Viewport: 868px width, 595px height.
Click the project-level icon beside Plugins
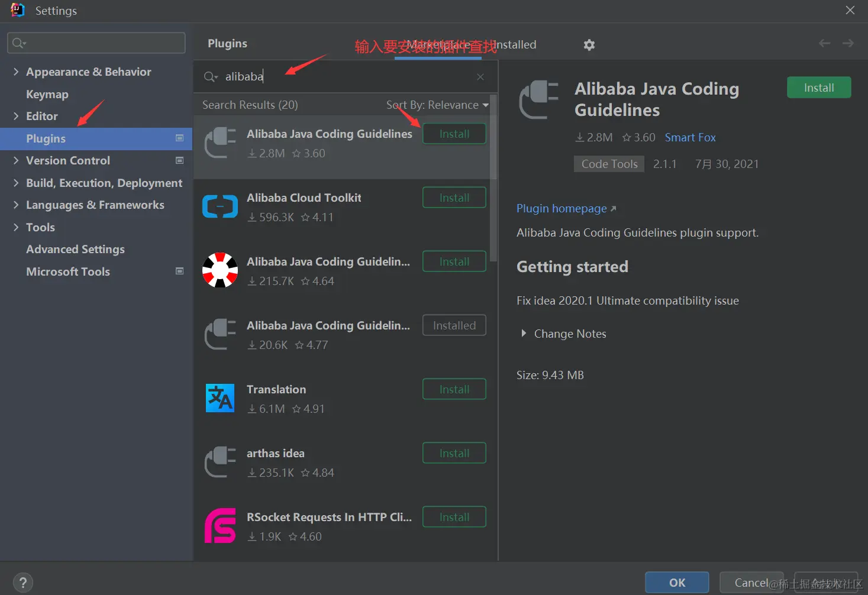(180, 138)
